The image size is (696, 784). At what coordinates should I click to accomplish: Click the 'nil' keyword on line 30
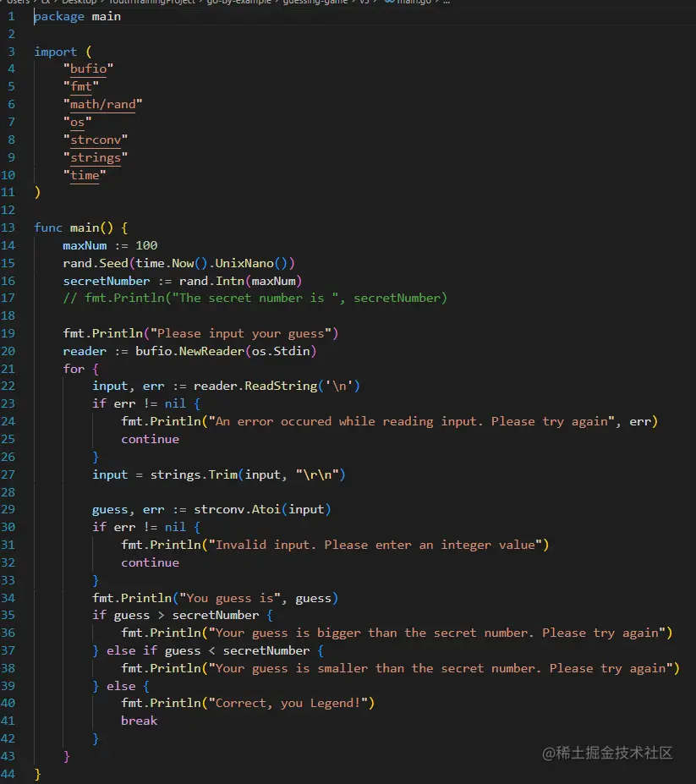tap(175, 527)
